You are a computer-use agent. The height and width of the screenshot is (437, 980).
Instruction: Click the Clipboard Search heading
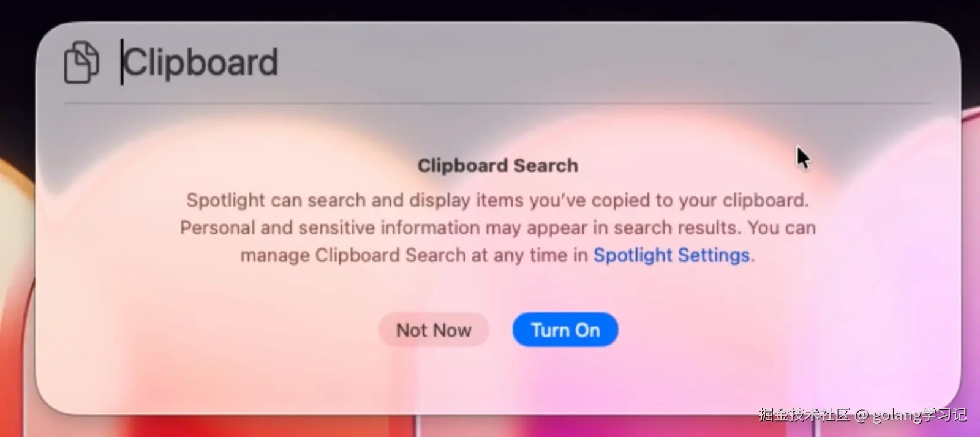(x=497, y=165)
